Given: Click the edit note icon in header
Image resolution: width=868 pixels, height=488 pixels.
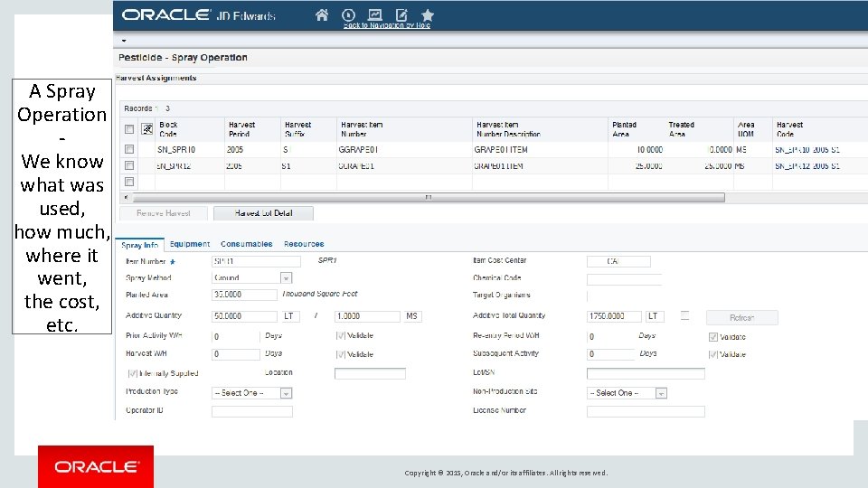Looking at the screenshot, I should pos(401,14).
